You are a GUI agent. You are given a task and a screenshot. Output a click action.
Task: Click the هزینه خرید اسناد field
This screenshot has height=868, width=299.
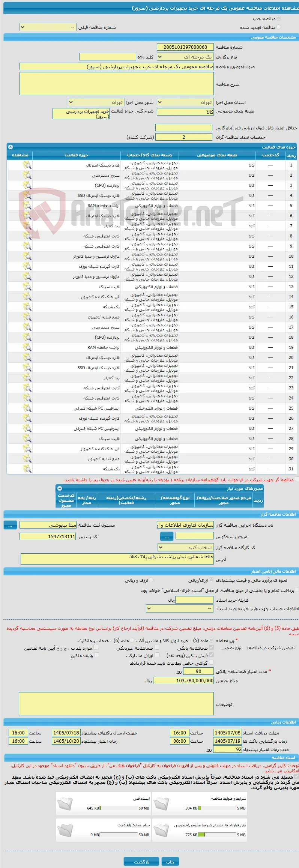point(194,600)
